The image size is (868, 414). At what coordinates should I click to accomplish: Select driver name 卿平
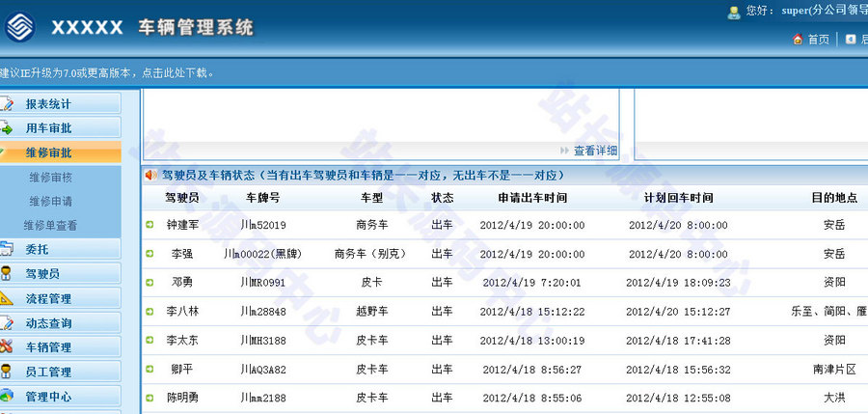point(182,369)
